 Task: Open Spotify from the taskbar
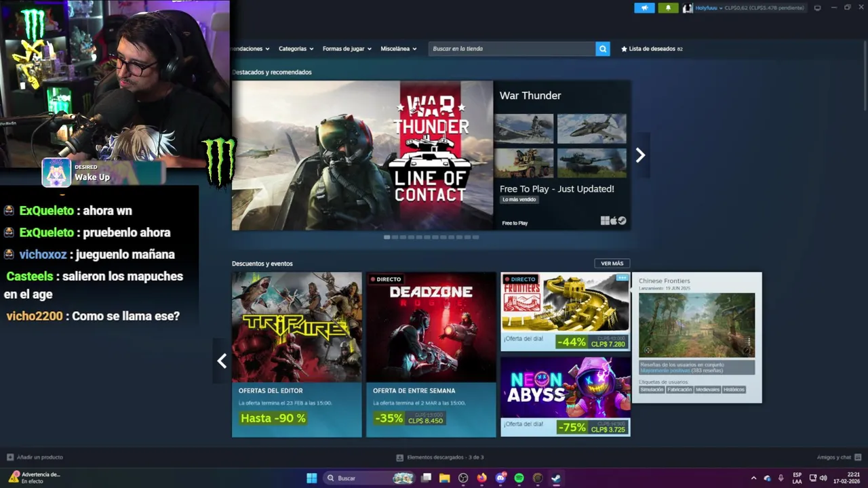(519, 478)
